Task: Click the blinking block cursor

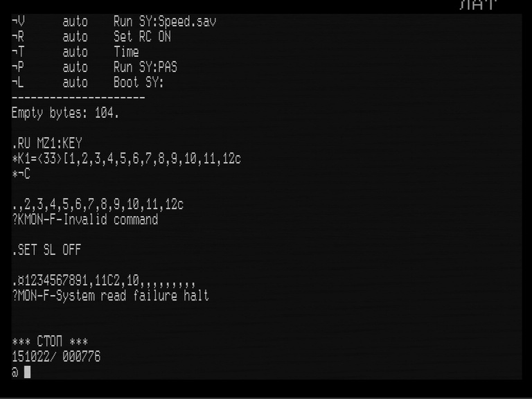Action: tap(28, 372)
